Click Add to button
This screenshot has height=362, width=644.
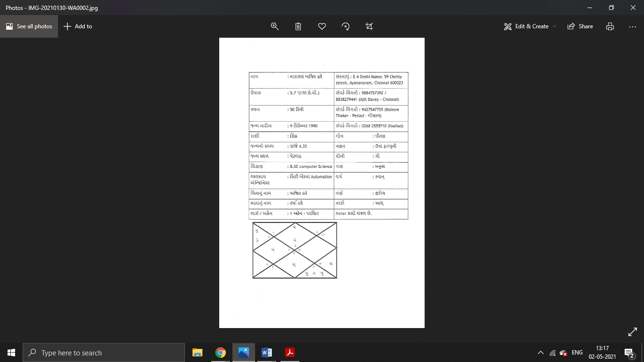[78, 26]
